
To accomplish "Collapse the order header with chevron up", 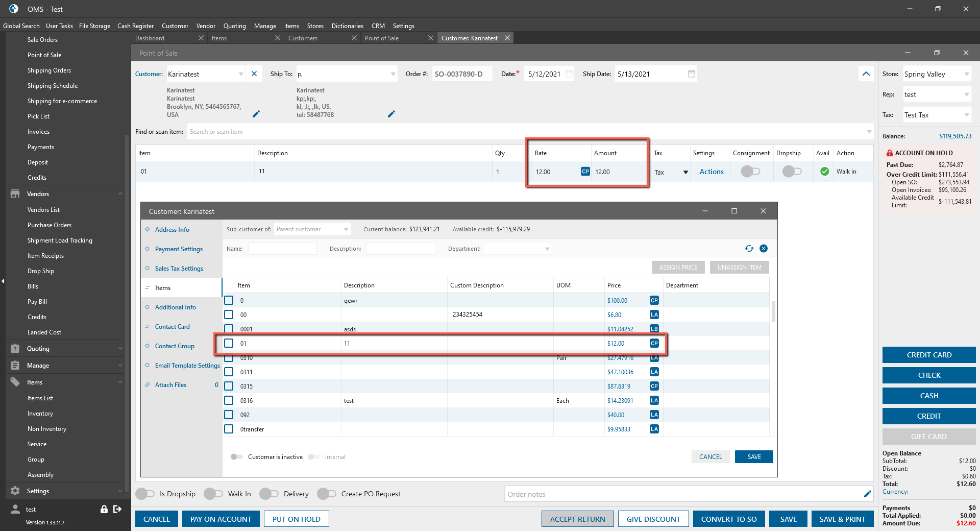I will point(866,74).
